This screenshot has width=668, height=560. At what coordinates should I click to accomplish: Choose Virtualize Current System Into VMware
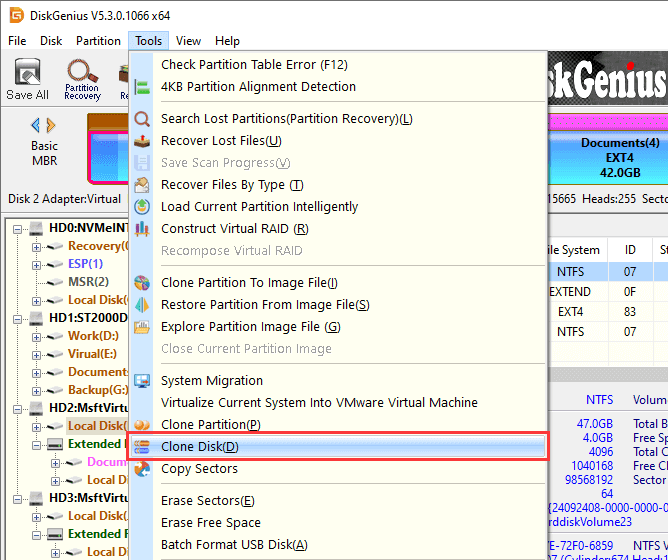coord(338,403)
